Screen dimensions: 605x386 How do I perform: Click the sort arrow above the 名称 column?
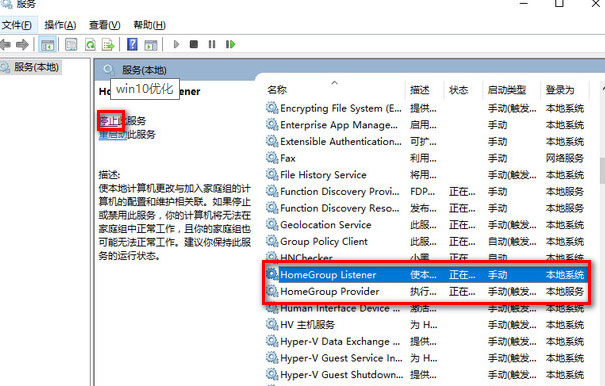click(335, 83)
